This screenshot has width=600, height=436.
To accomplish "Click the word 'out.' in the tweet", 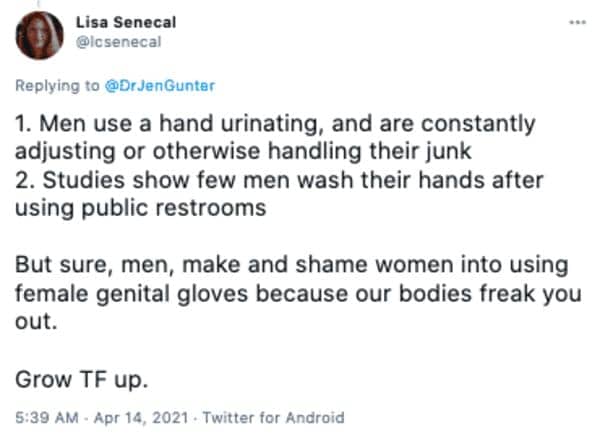I will click(x=36, y=321).
